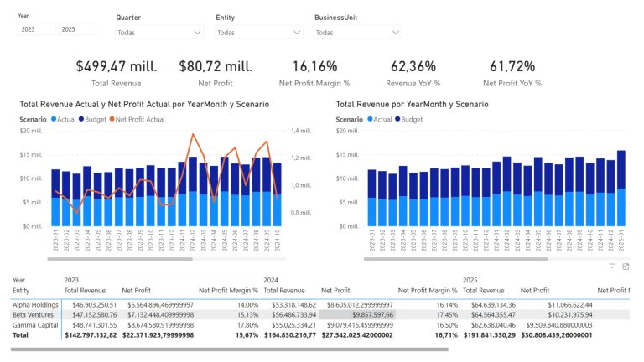Click the highlighted Beta Ventures $9.857.597,66 cell

pyautogui.click(x=356, y=314)
